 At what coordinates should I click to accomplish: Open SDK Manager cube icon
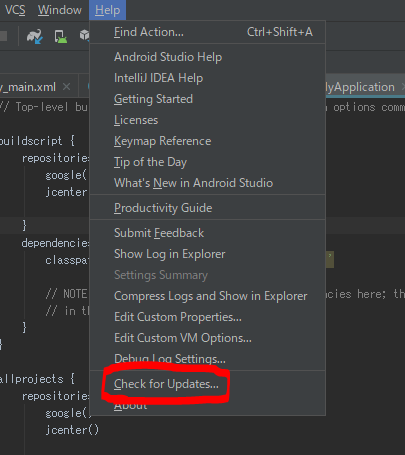84,35
